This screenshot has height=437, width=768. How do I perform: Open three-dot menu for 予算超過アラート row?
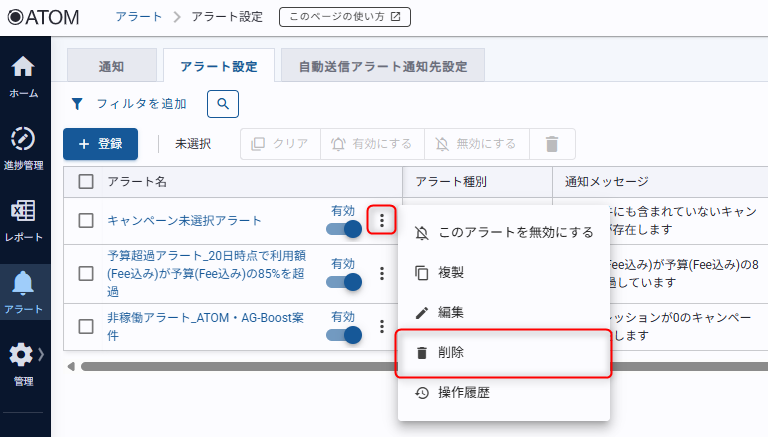click(x=381, y=273)
